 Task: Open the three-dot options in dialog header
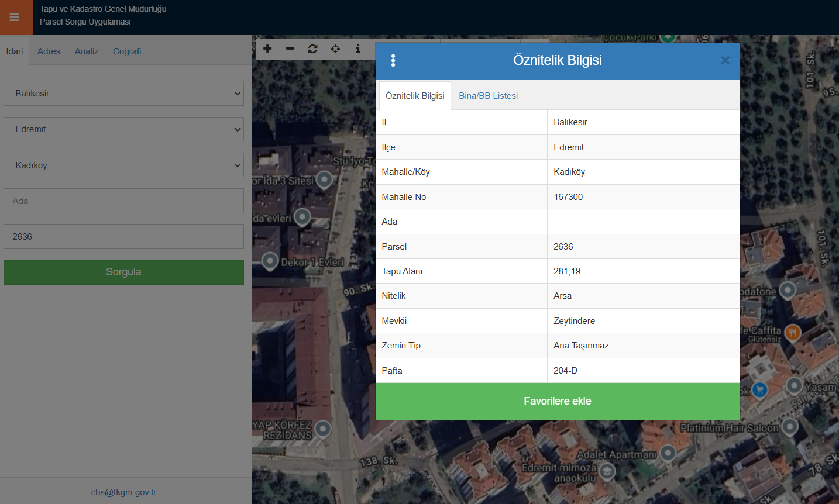(x=393, y=61)
